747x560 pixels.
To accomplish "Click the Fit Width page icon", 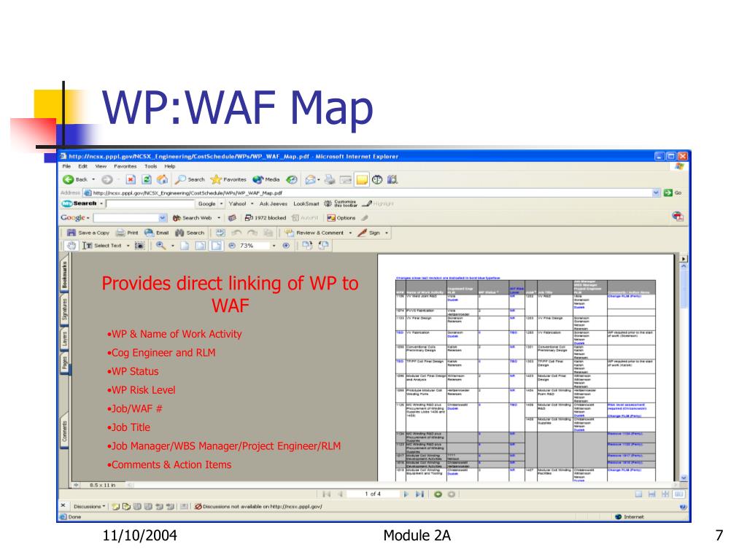I will [x=216, y=246].
